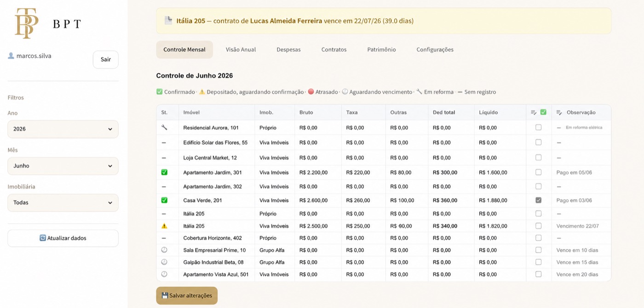644x308 pixels.
Task: Switch to the Visão Anual tab
Action: [x=241, y=50]
